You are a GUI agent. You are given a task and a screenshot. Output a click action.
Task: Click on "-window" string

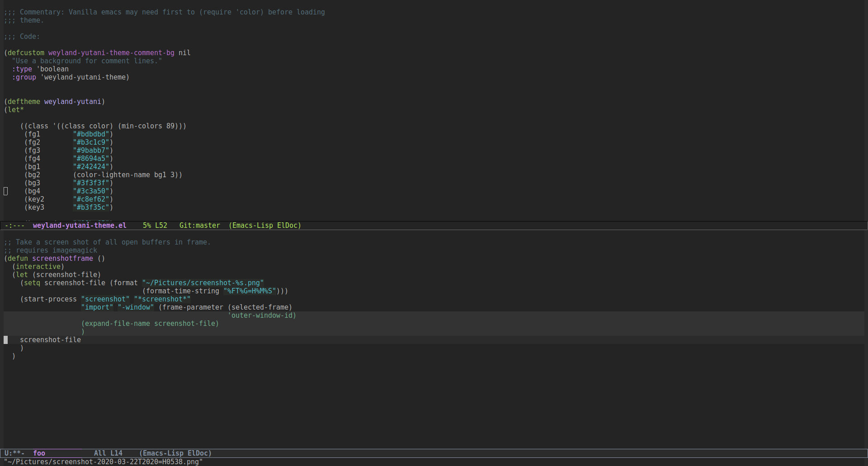tap(136, 307)
